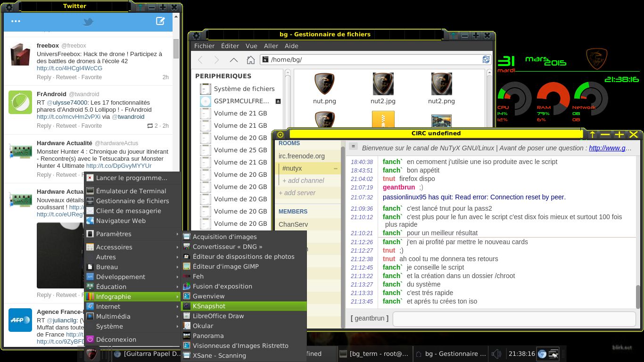The height and width of the screenshot is (362, 644).
Task: Click the Twitter bird logo
Action: [x=88, y=22]
